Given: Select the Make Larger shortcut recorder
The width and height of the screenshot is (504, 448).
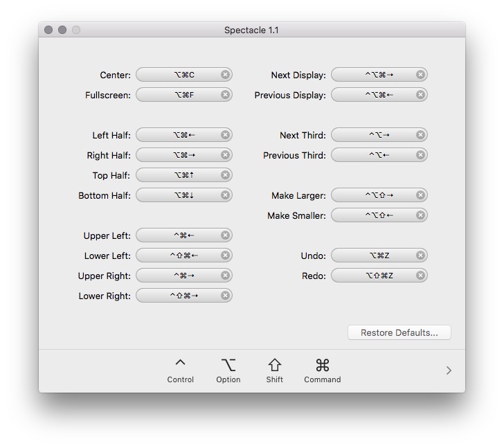Looking at the screenshot, I should coord(374,195).
